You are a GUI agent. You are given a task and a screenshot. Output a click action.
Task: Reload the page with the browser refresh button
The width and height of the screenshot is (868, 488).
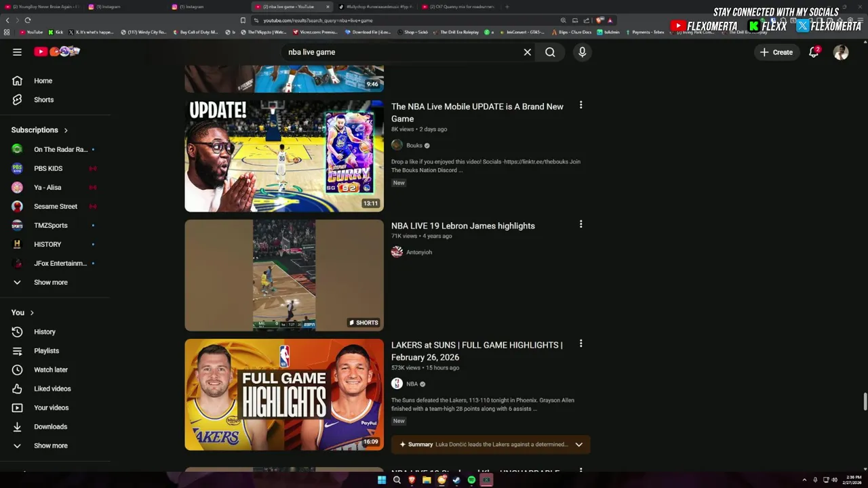(28, 20)
